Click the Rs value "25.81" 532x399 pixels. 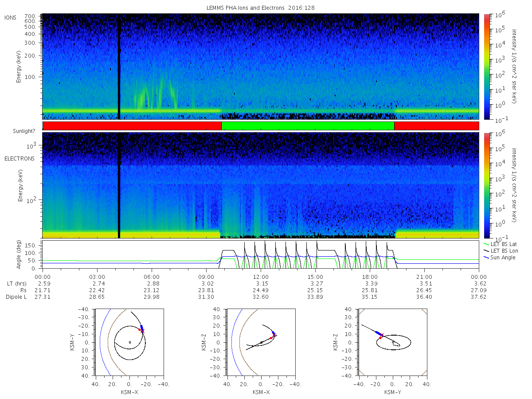[370, 290]
